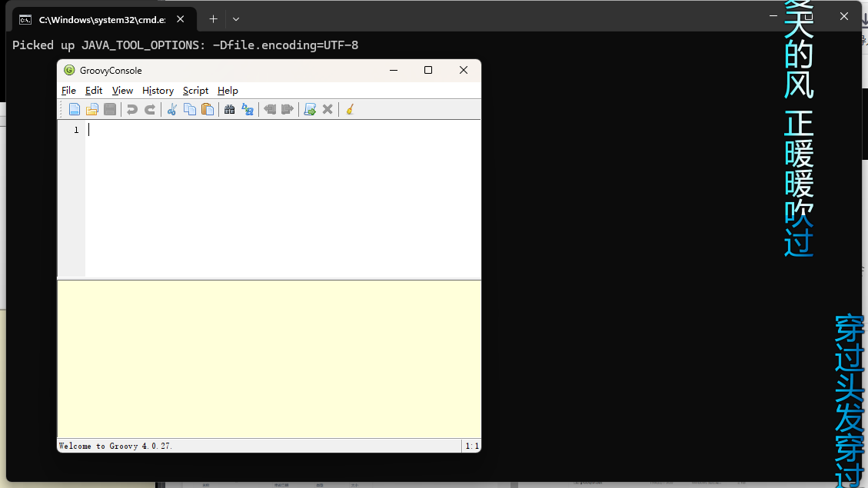Click line number 1 in the gutter
This screenshot has height=488, width=868.
coord(76,130)
